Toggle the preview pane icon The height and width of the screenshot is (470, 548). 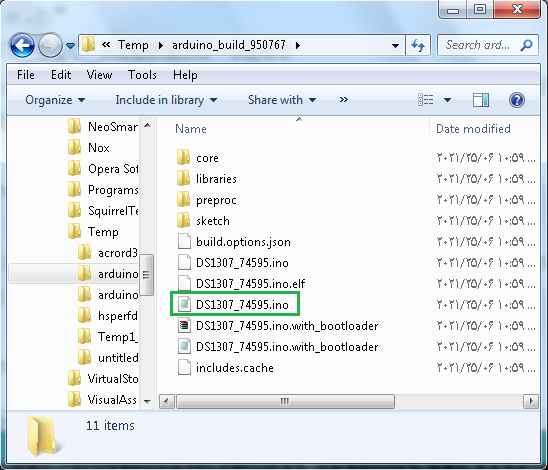coord(481,100)
